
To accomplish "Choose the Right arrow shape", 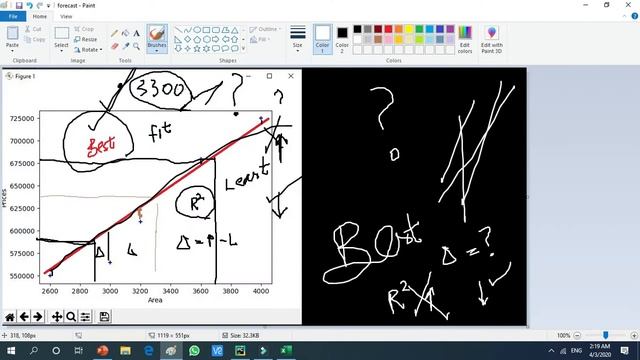I will (216, 40).
